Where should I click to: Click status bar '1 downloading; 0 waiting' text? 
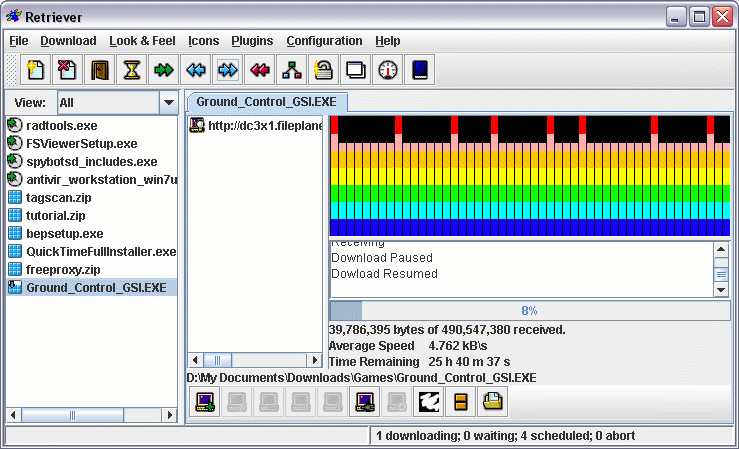pos(505,436)
